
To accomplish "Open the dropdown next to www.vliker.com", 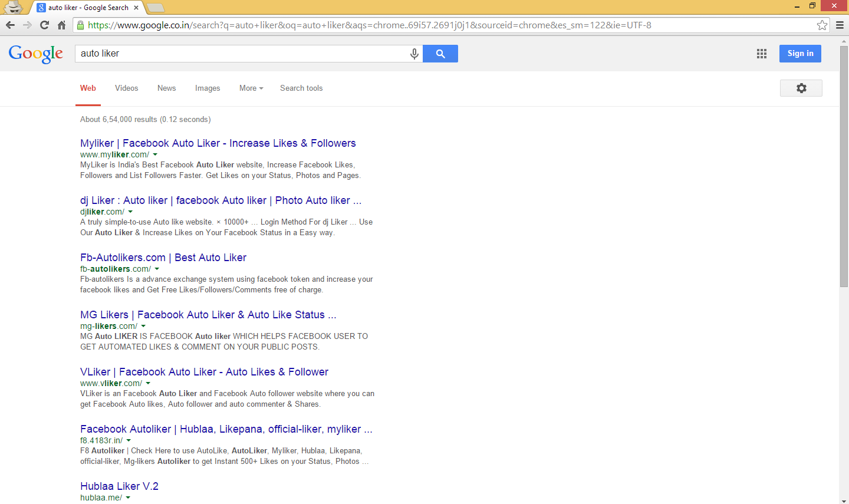I will (x=148, y=384).
